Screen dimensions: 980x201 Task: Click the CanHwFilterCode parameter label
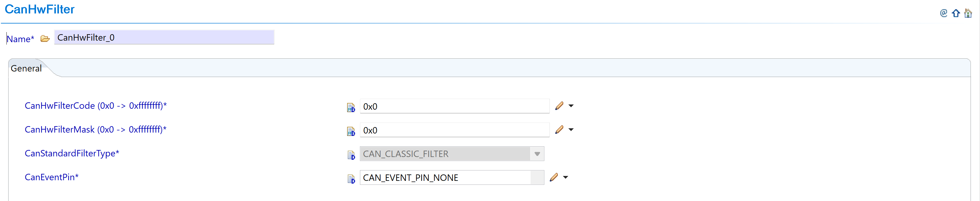pyautogui.click(x=96, y=105)
